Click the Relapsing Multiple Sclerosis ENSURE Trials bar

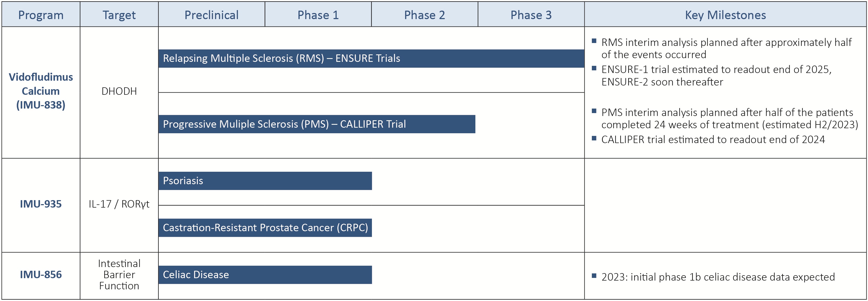click(x=371, y=59)
